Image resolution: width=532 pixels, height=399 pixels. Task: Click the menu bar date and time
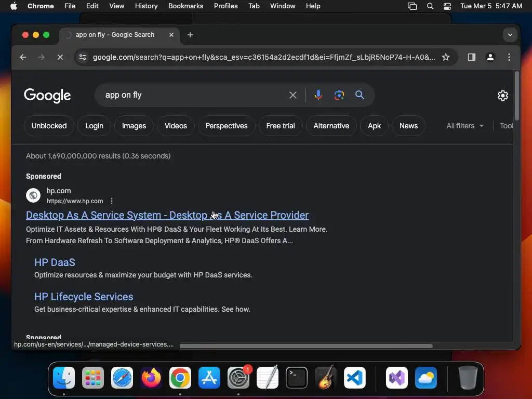pos(491,6)
